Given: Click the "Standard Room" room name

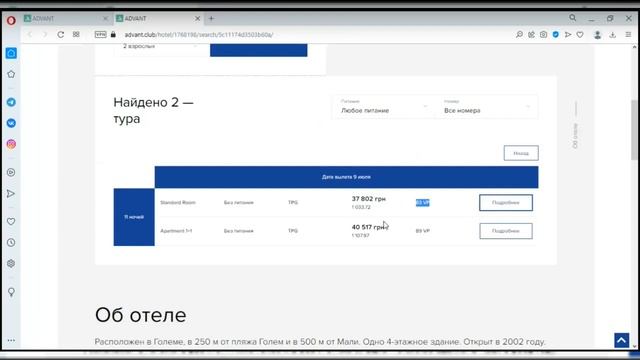Looking at the screenshot, I should point(178,202).
